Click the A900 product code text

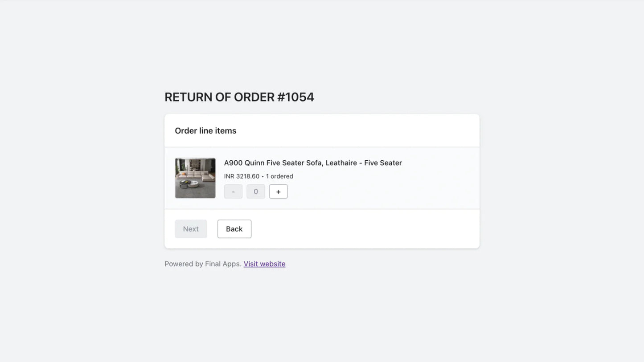point(233,163)
